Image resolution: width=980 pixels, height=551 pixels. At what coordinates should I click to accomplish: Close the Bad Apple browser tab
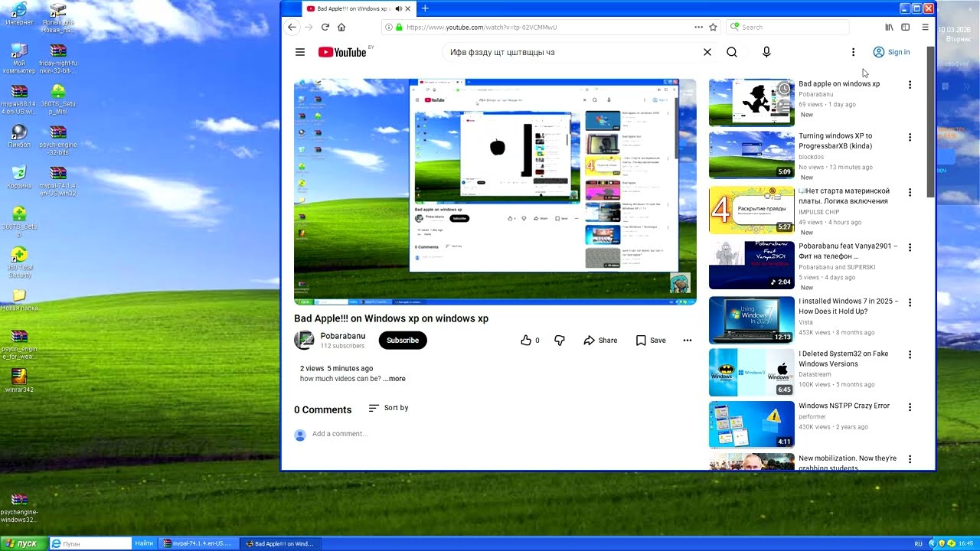pos(408,8)
